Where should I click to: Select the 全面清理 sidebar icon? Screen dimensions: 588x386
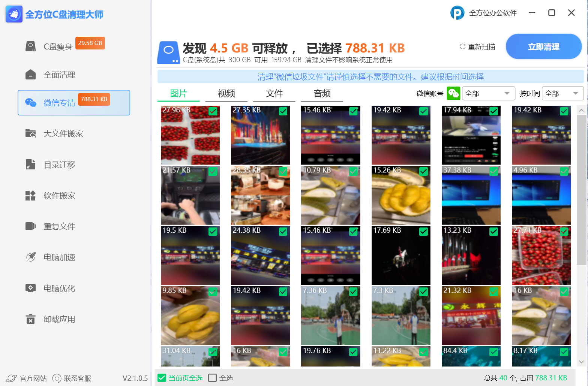[x=30, y=75]
